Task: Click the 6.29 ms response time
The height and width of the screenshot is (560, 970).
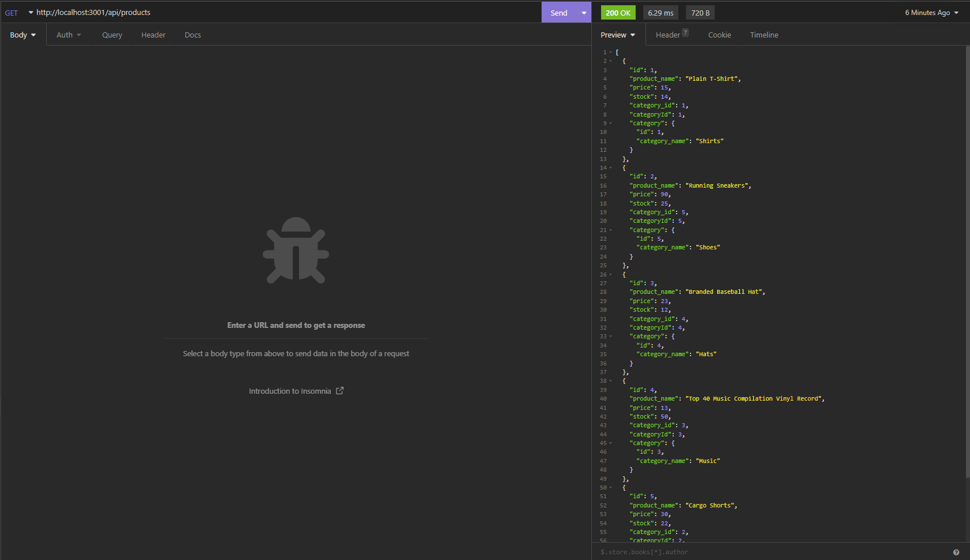Action: pyautogui.click(x=661, y=13)
